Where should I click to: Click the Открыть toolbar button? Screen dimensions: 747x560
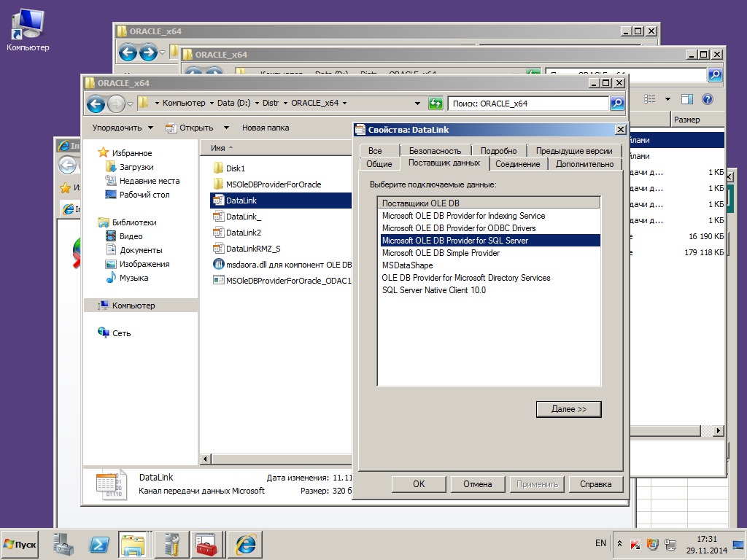pyautogui.click(x=190, y=128)
